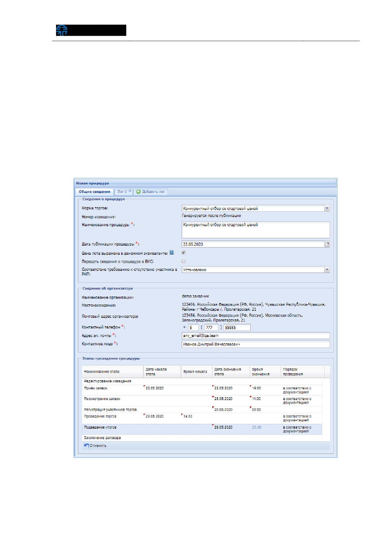Switch to the Общие сведения tab
392x555 pixels.
click(94, 192)
